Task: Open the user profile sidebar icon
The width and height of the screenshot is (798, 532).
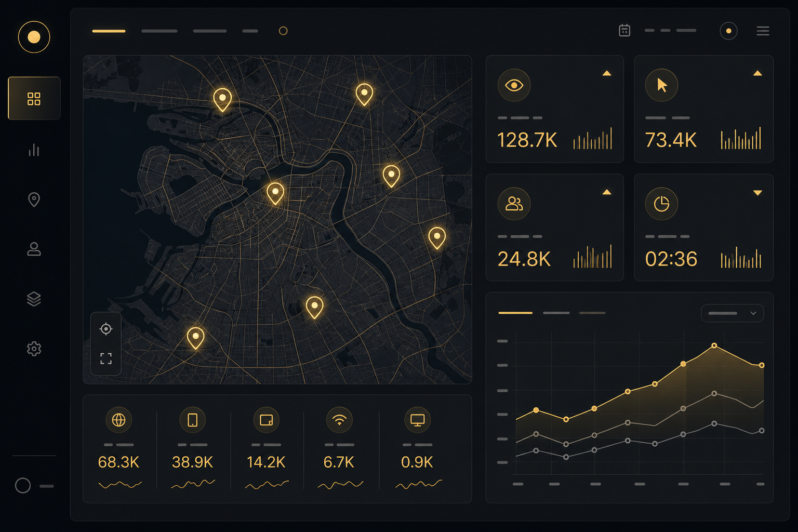Action: pos(34,249)
